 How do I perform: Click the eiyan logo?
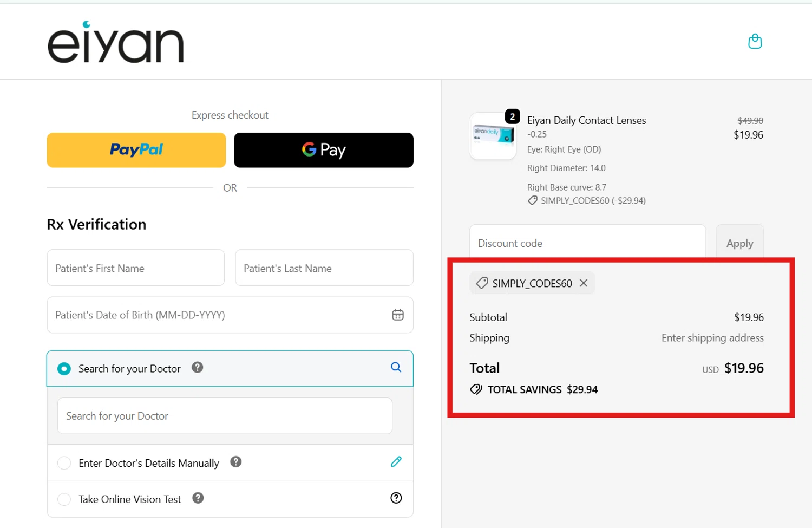click(x=116, y=42)
